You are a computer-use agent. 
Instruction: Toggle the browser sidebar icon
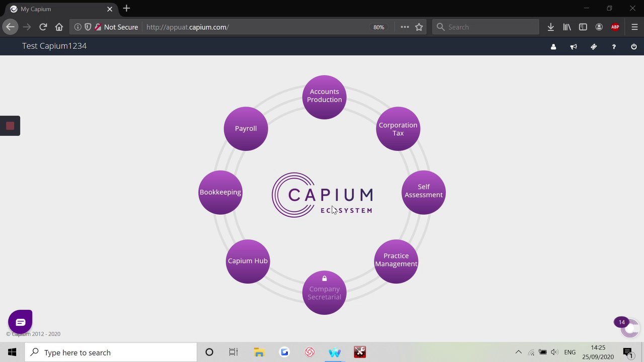(583, 27)
